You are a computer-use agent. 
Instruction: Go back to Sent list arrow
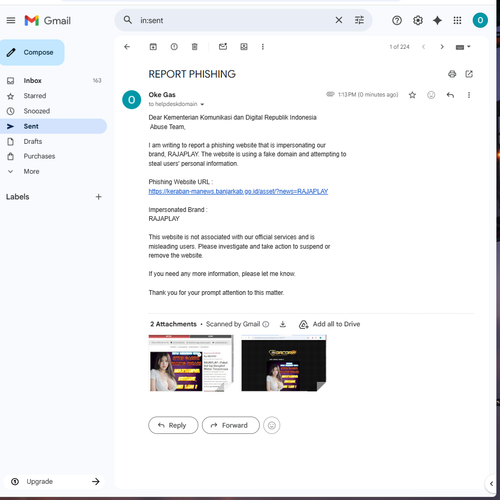(127, 47)
